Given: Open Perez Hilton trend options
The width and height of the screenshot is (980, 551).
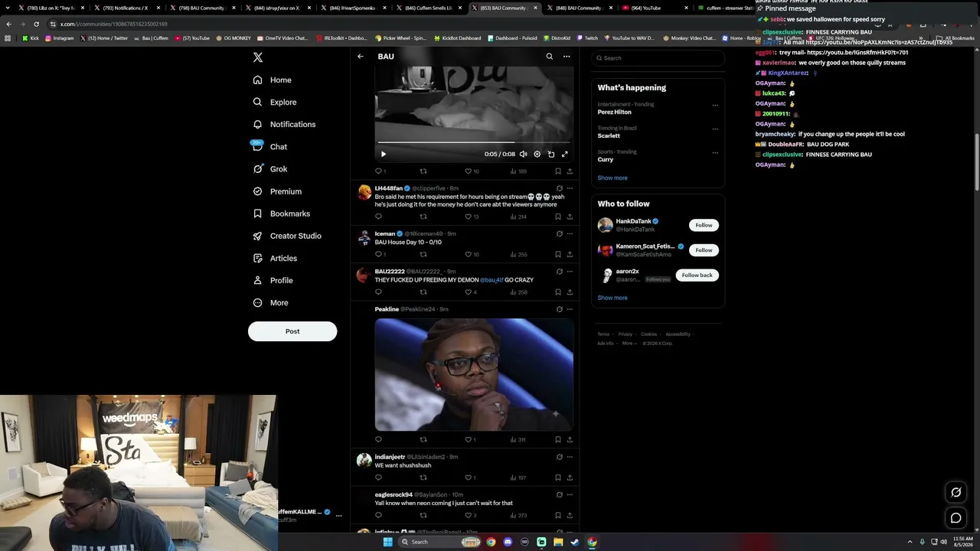Looking at the screenshot, I should click(715, 105).
